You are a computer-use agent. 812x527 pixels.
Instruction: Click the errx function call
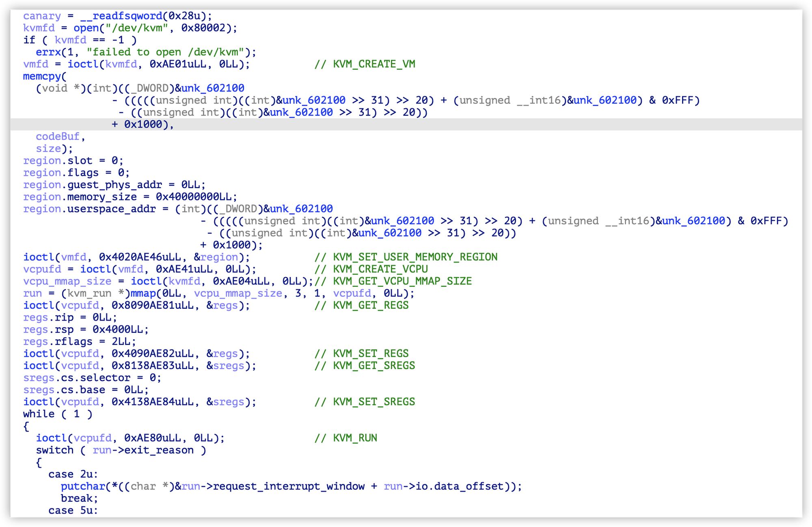click(x=48, y=52)
